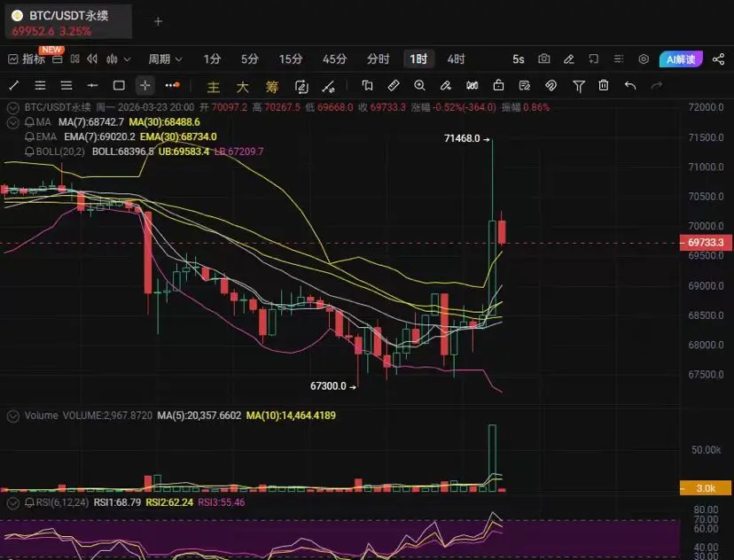Switch to the 5分 timeframe

click(x=249, y=59)
